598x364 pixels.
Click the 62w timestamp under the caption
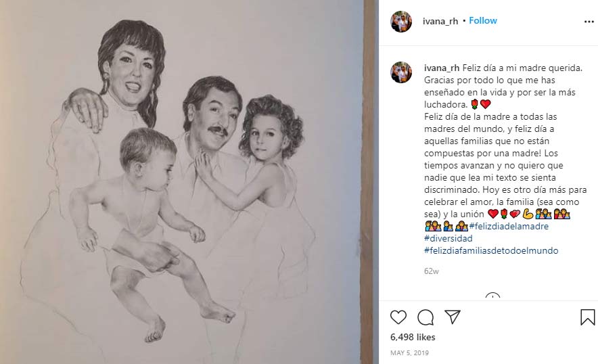pos(431,271)
